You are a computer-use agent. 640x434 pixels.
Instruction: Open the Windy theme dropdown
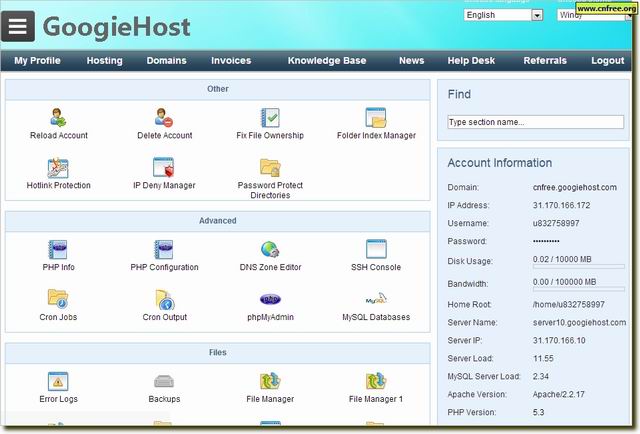point(594,15)
